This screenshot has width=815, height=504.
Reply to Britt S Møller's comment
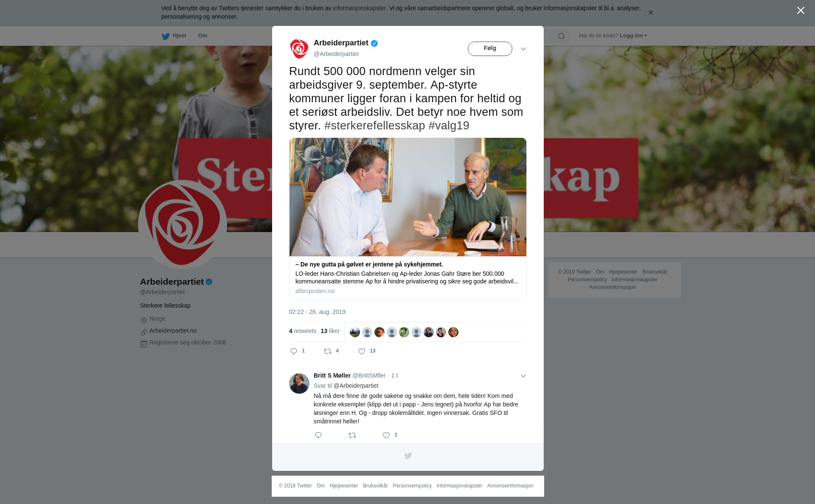click(x=318, y=435)
